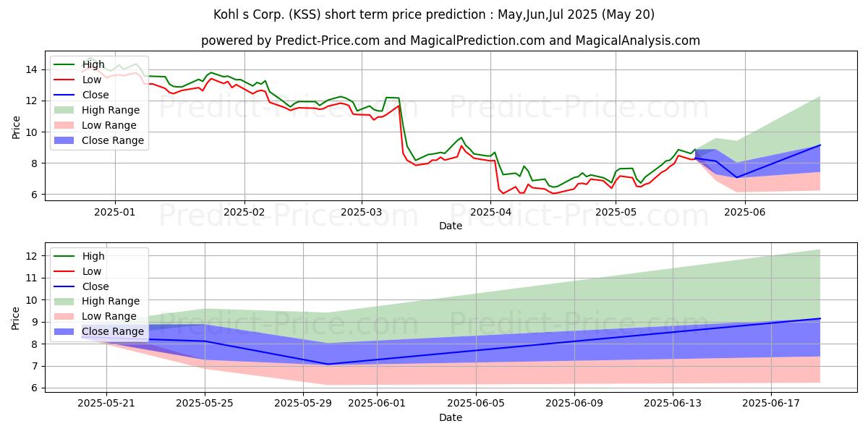This screenshot has width=868, height=434.
Task: Click the Date x-axis label of bottom chart
Action: 451,417
